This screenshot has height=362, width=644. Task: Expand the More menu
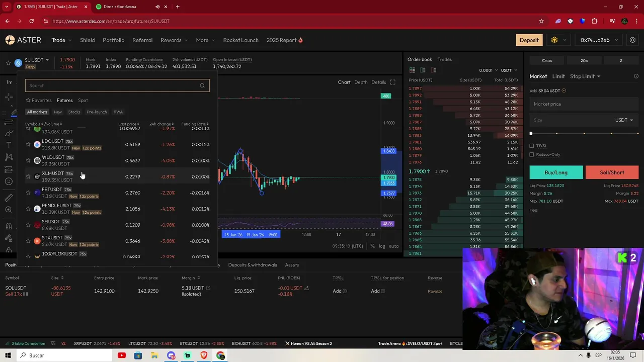[x=205, y=40]
